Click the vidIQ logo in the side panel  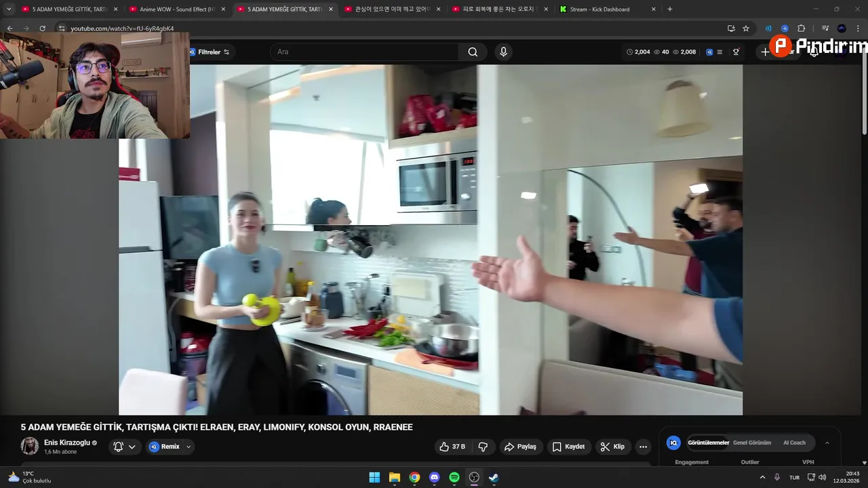tap(673, 443)
